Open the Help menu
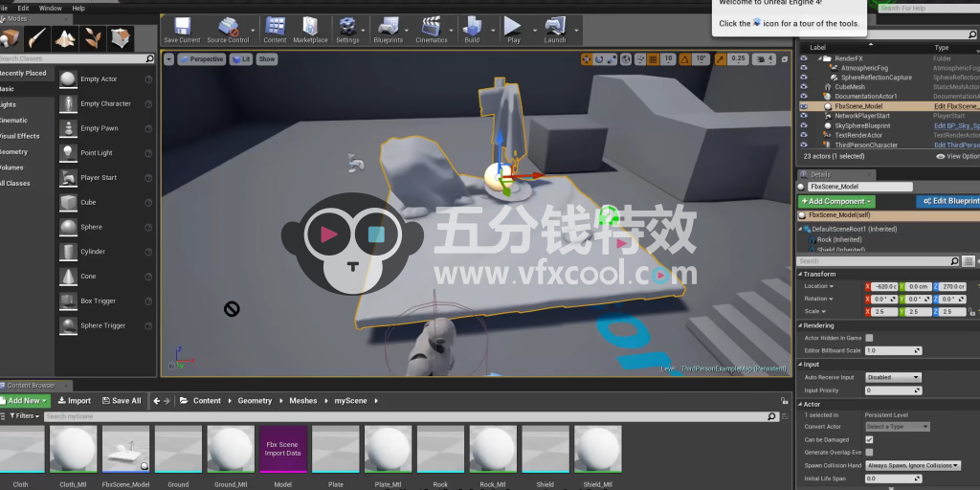Screen dimensions: 980x490 78,8
